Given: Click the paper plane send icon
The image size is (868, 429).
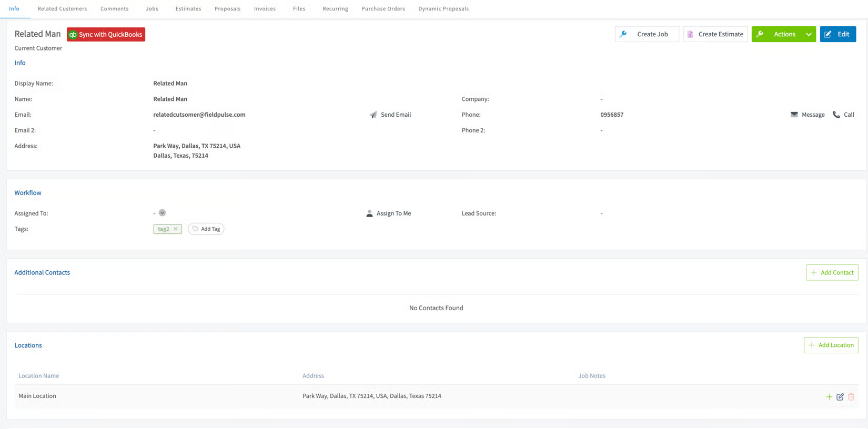Looking at the screenshot, I should [373, 115].
